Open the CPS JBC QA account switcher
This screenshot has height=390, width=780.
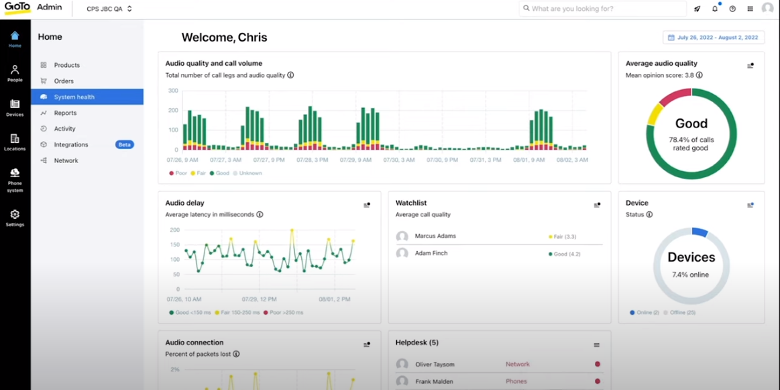coord(109,9)
